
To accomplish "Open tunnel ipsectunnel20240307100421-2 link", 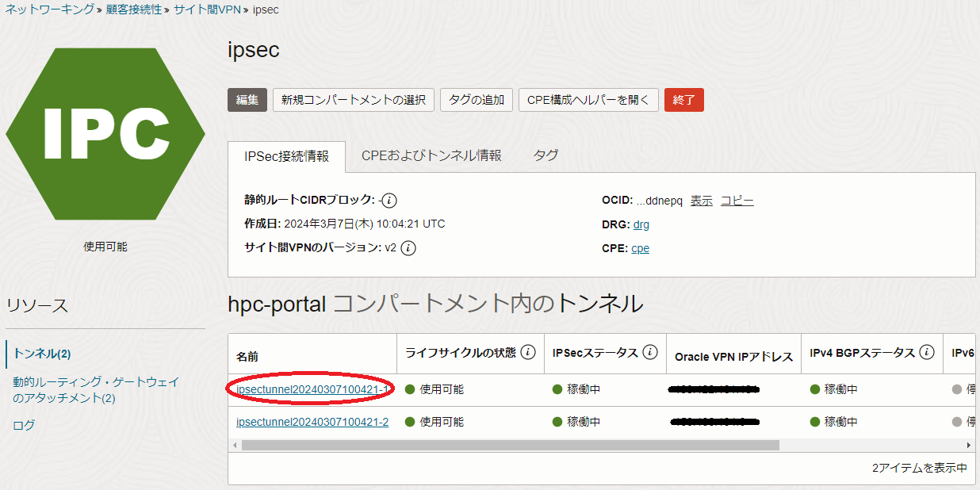I will tap(312, 422).
